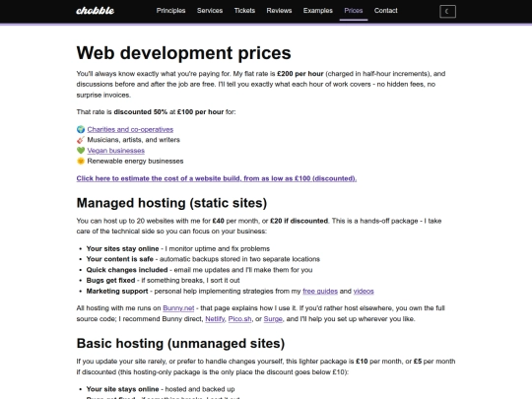Open the Netlify link

coord(215,319)
